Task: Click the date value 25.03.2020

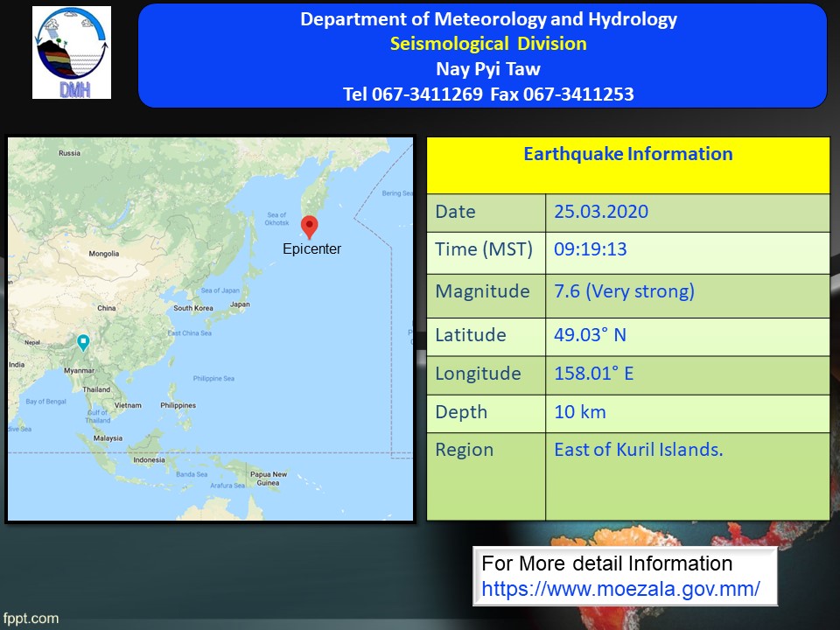Action: click(x=601, y=212)
